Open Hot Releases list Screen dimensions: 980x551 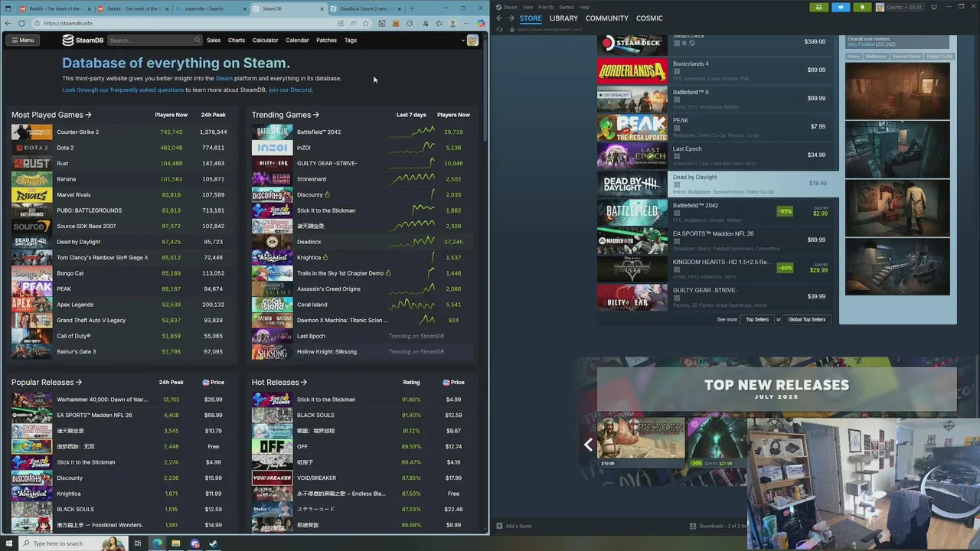[279, 382]
